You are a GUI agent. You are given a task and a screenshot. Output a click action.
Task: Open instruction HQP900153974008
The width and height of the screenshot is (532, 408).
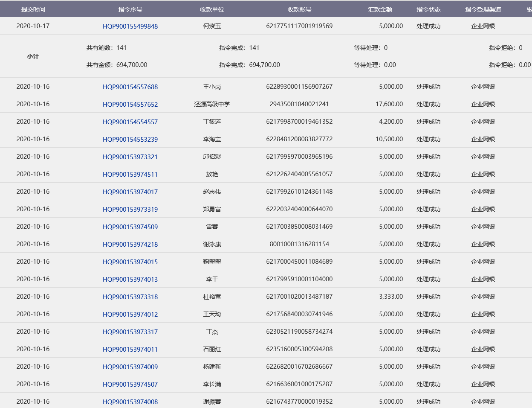click(x=130, y=402)
